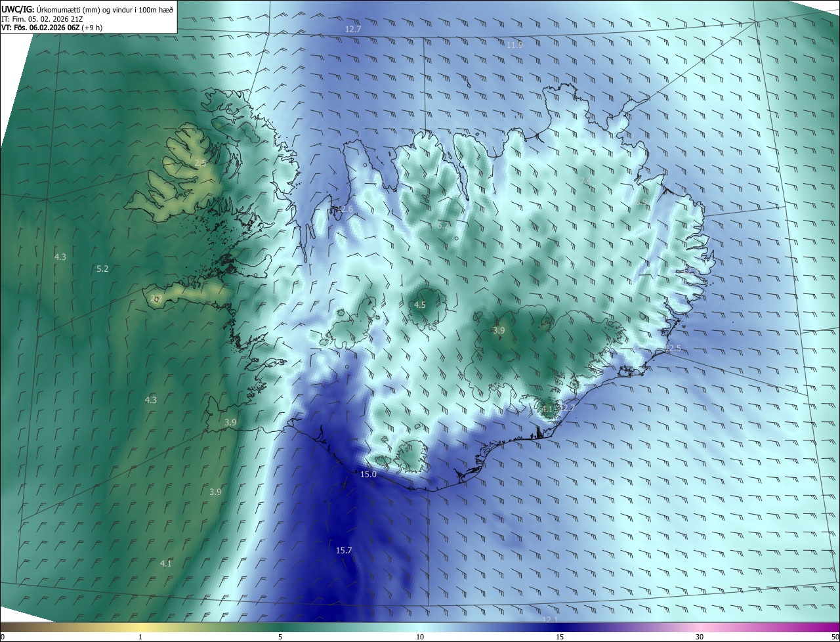This screenshot has height=642, width=840.
Task: Click the UWC/IG map title line
Action: pyautogui.click(x=88, y=9)
